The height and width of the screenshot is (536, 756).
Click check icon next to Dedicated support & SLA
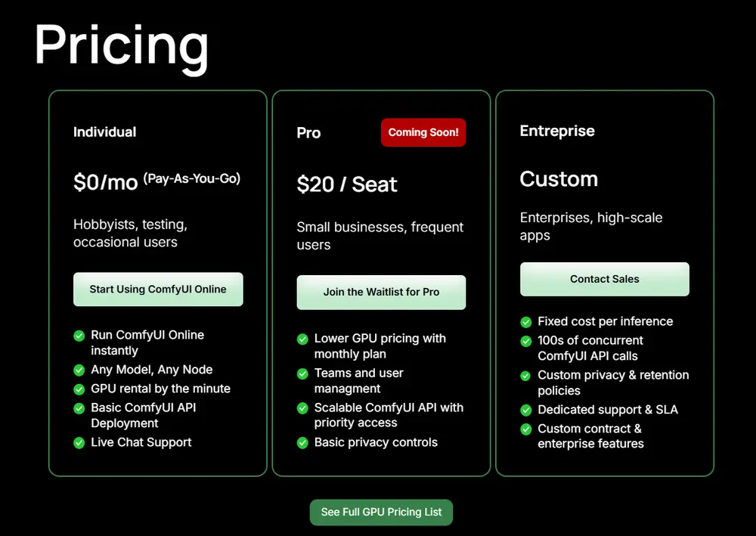coord(526,410)
